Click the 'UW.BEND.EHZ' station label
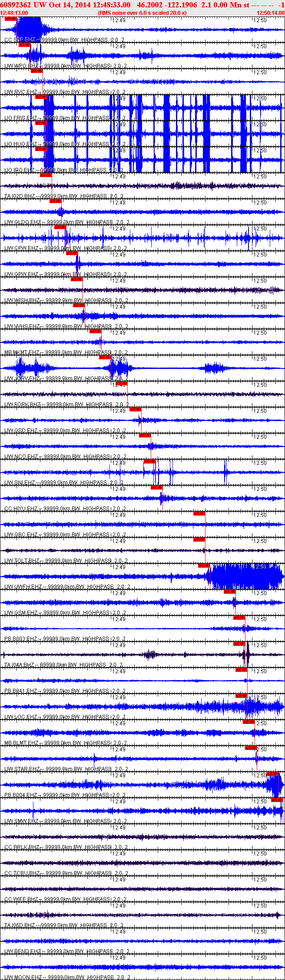 23,951
